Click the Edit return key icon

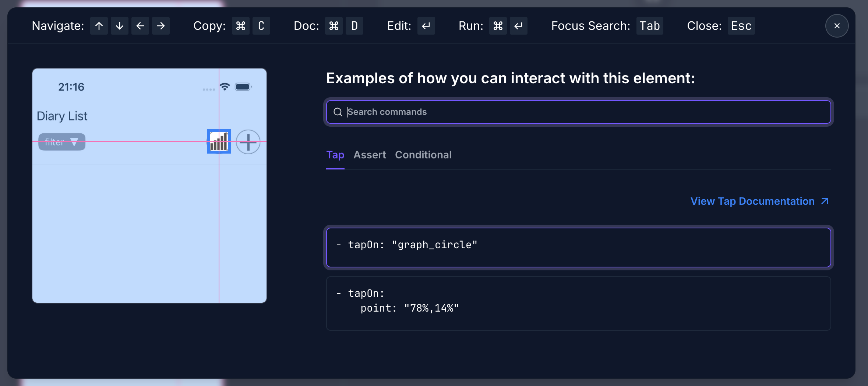426,26
